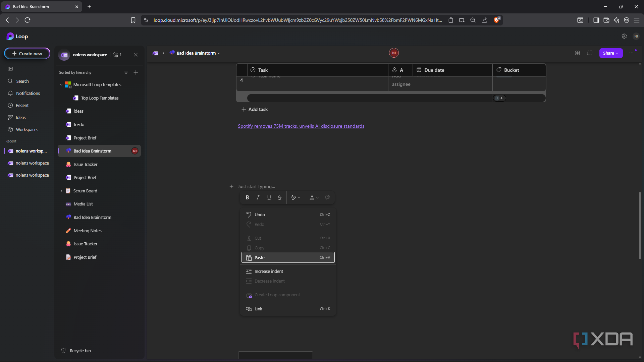Click the workspace members icon
644x362 pixels.
pyautogui.click(x=117, y=55)
